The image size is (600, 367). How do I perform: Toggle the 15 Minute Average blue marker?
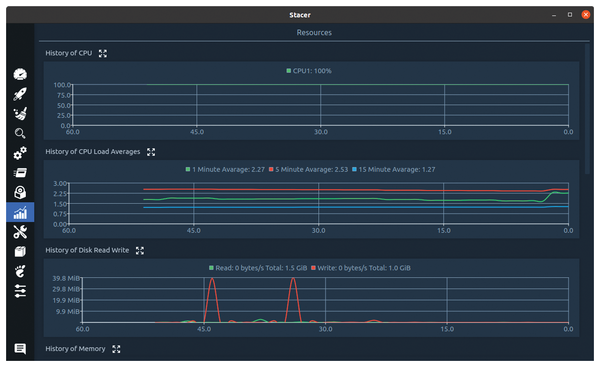(354, 169)
